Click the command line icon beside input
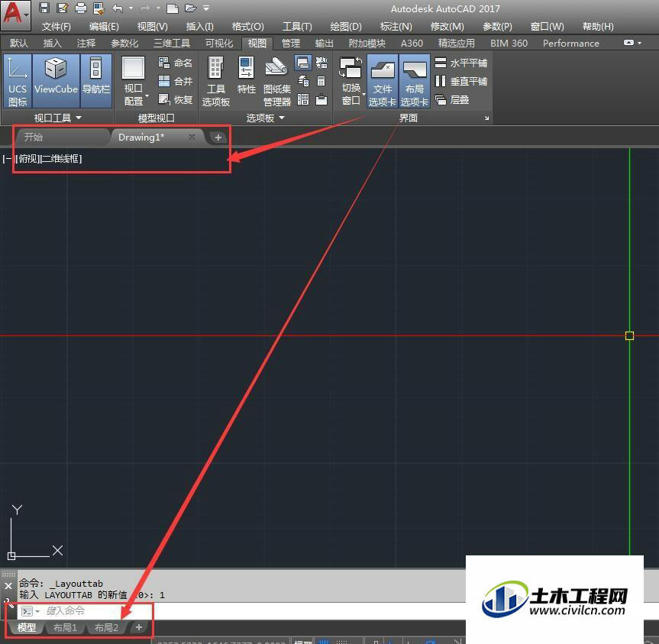 point(27,611)
